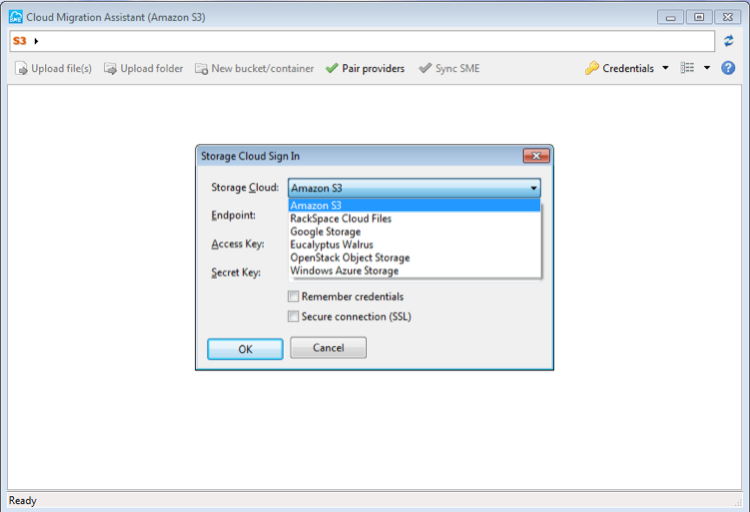Expand the view mode dropdown arrow
The image size is (750, 512).
(x=707, y=68)
